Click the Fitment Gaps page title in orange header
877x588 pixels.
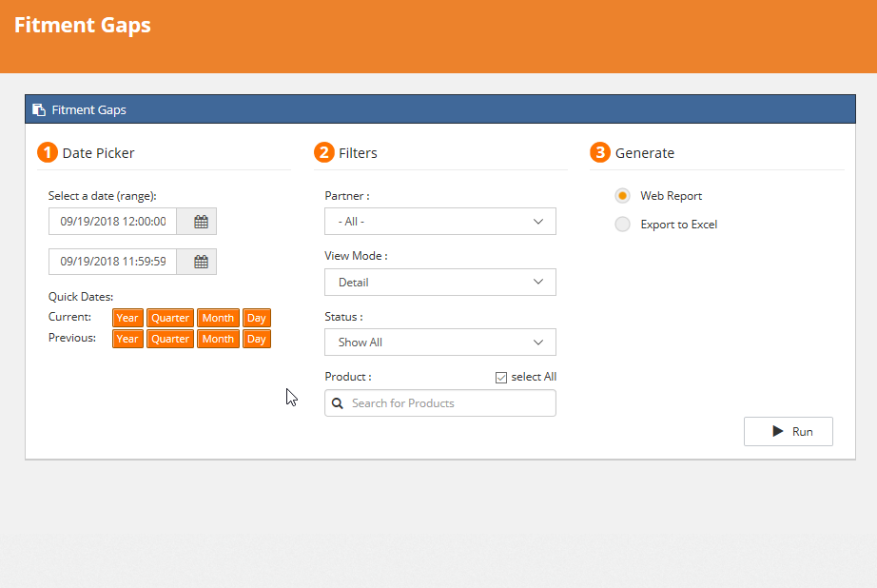(x=82, y=25)
